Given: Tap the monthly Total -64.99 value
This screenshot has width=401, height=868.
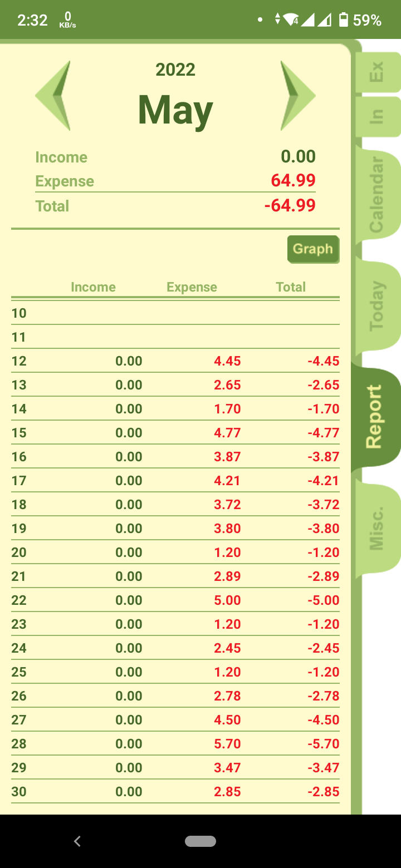Looking at the screenshot, I should (290, 205).
